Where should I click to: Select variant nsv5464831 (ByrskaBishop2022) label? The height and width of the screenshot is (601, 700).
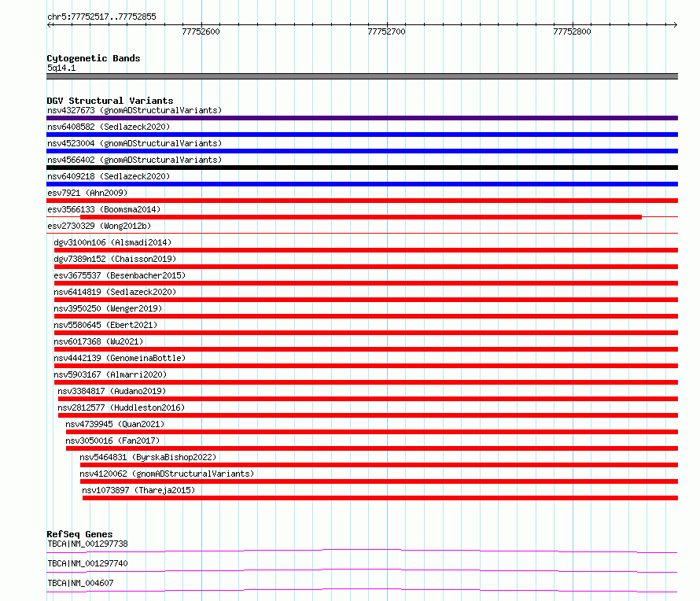[148, 457]
